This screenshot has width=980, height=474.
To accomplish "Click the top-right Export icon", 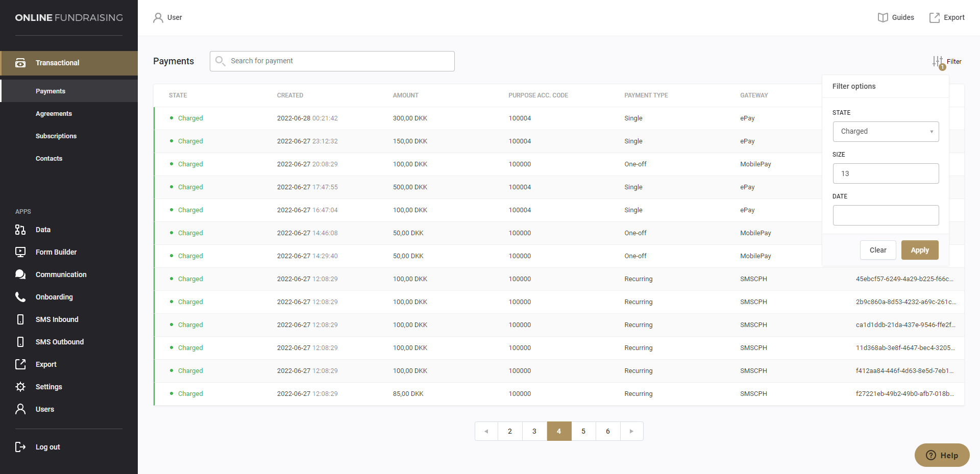I will [935, 17].
